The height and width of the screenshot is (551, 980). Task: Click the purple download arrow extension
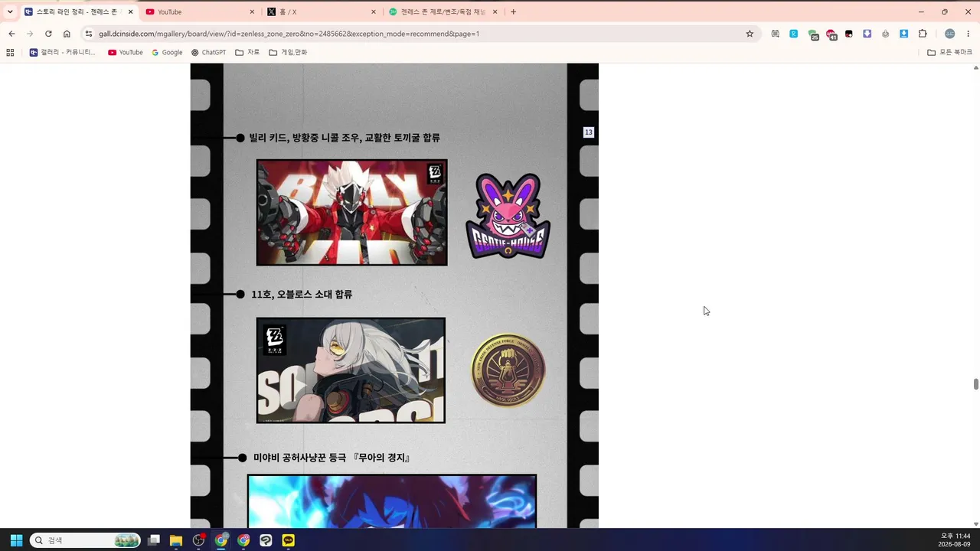tap(867, 34)
